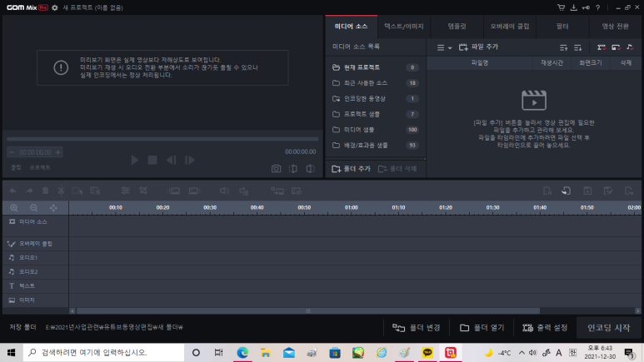The width and height of the screenshot is (644, 362).
Task: Zoom in the timeline
Action: click(x=14, y=208)
